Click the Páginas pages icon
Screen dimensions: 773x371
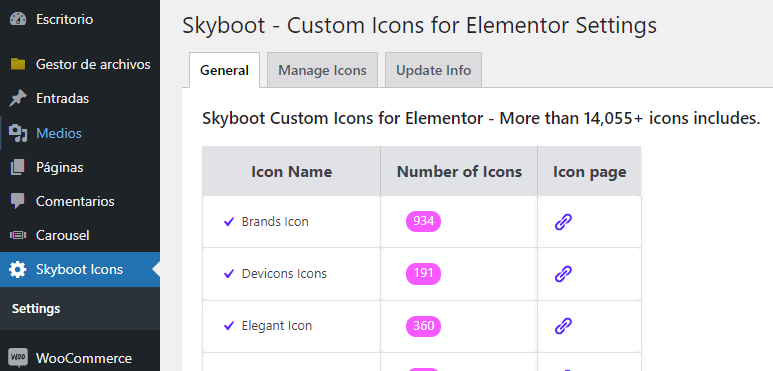tap(18, 168)
